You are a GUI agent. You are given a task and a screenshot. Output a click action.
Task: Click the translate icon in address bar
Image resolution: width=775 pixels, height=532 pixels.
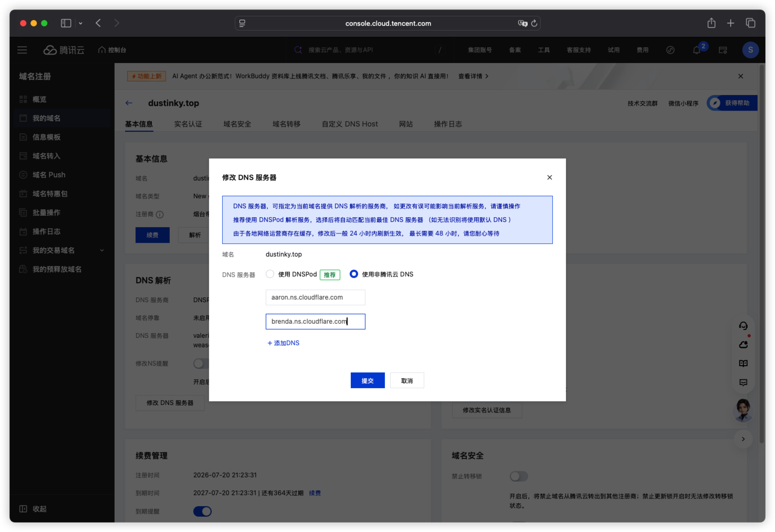(522, 23)
